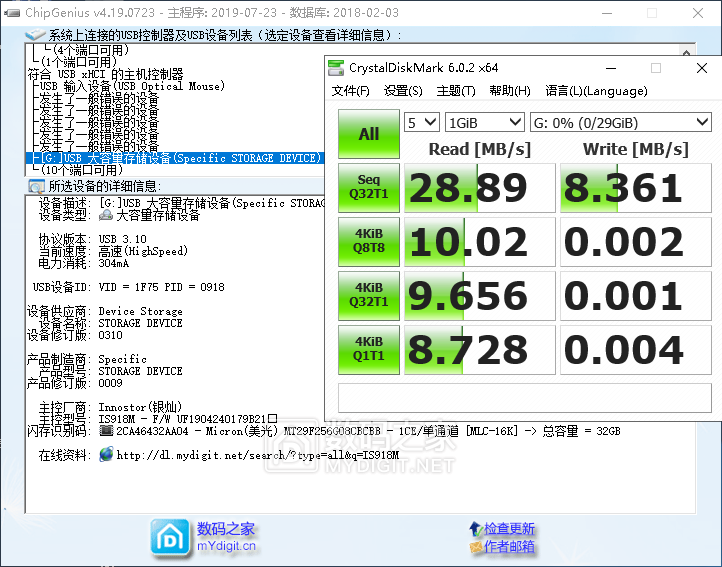
Task: Start the 4KiB Q8T8 benchmark
Action: pos(369,241)
